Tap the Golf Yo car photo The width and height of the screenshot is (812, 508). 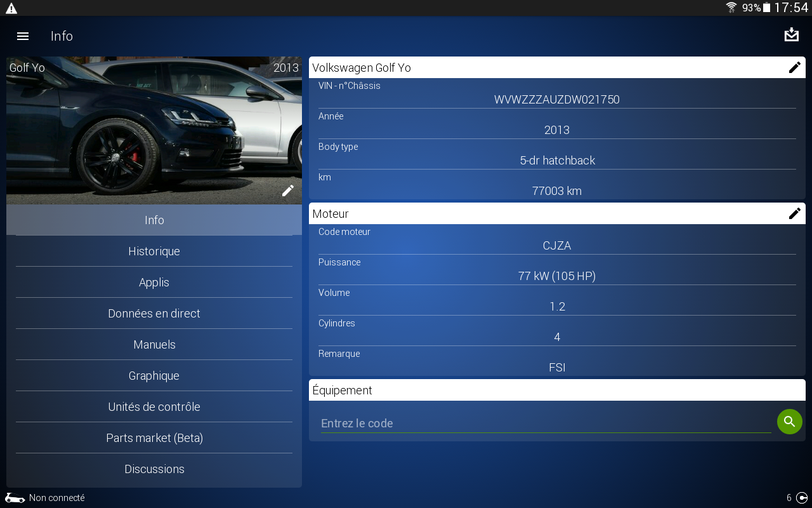pyautogui.click(x=154, y=130)
